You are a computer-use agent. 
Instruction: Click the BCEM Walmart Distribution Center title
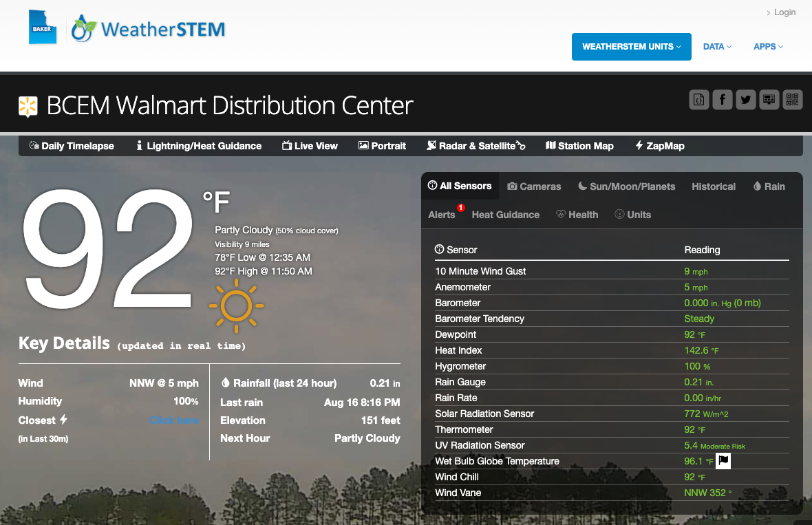pos(229,106)
